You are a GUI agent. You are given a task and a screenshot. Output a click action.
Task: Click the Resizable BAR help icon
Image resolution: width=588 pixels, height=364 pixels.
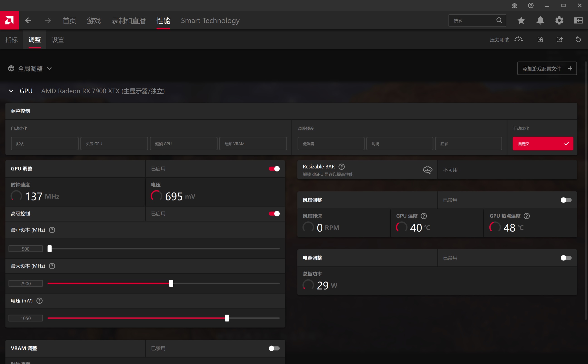click(x=341, y=167)
